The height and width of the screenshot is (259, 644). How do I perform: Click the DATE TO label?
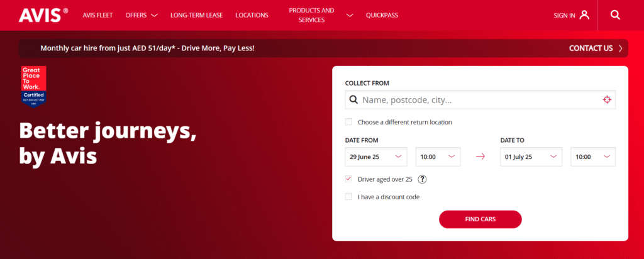512,140
